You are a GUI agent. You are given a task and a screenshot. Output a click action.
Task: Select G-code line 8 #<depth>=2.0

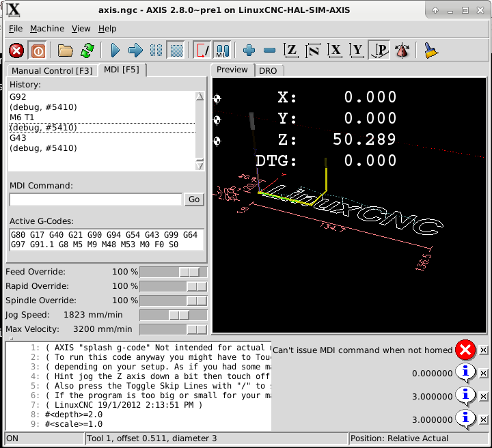tap(74, 415)
